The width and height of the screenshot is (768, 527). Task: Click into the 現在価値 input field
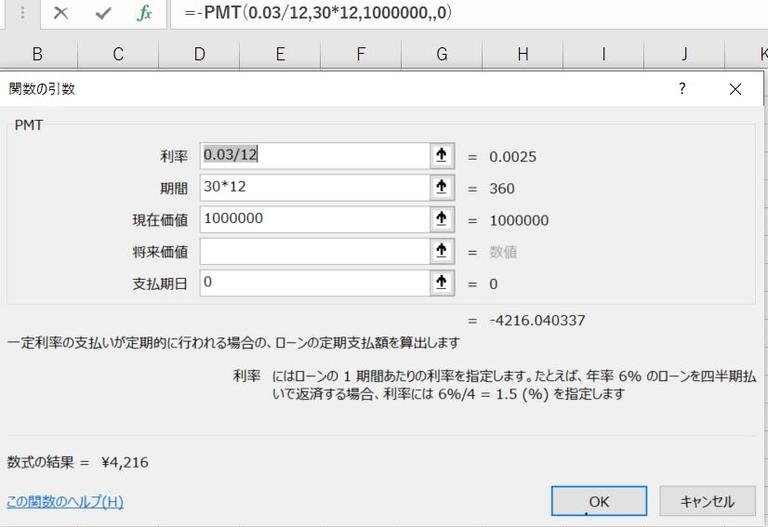click(315, 219)
